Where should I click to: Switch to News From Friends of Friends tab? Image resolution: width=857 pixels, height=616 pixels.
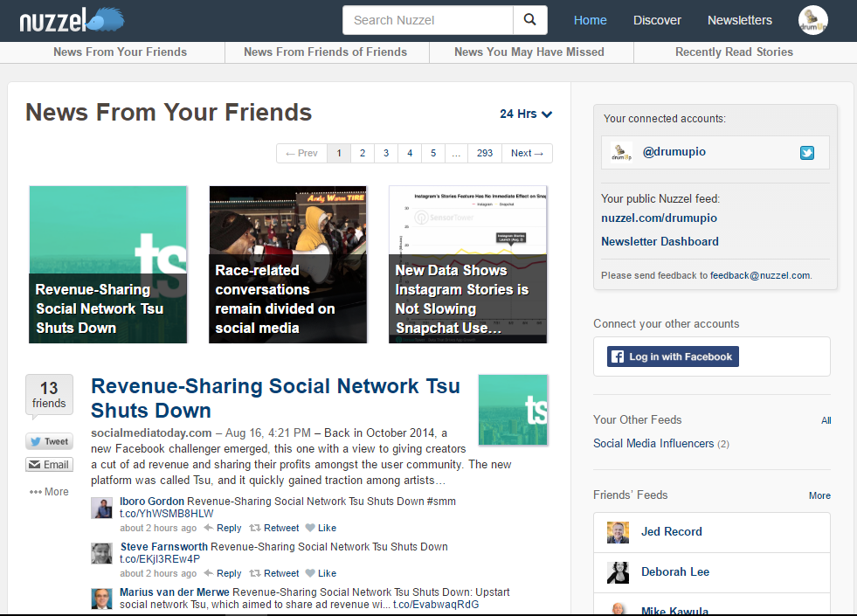(325, 52)
